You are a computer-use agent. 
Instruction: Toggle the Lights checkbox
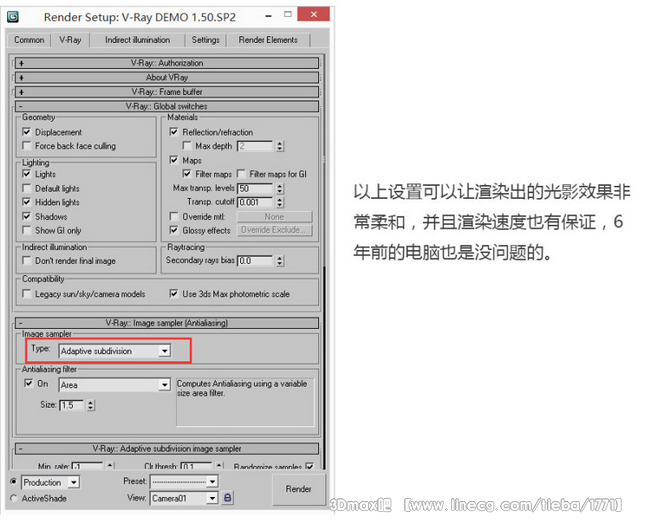27,174
